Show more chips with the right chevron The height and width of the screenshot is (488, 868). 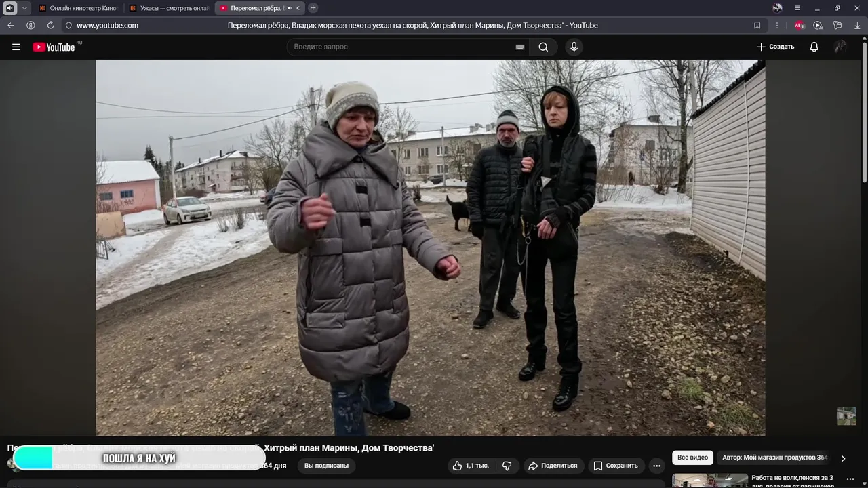843,458
